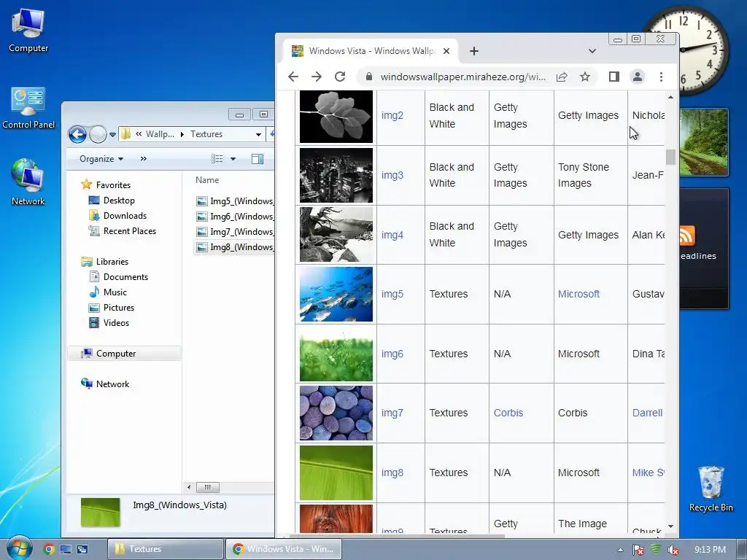This screenshot has width=747, height=560.
Task: Change Explorer view icon
Action: pos(217,159)
